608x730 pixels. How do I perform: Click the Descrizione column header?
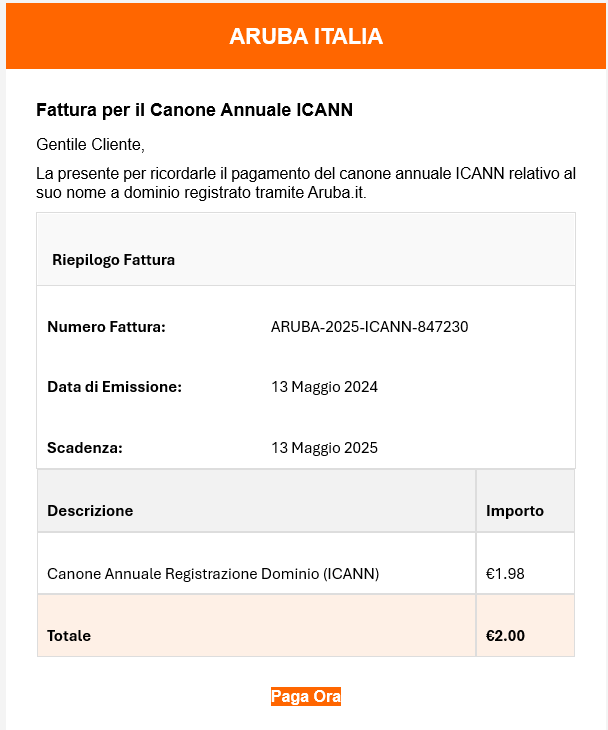click(90, 511)
